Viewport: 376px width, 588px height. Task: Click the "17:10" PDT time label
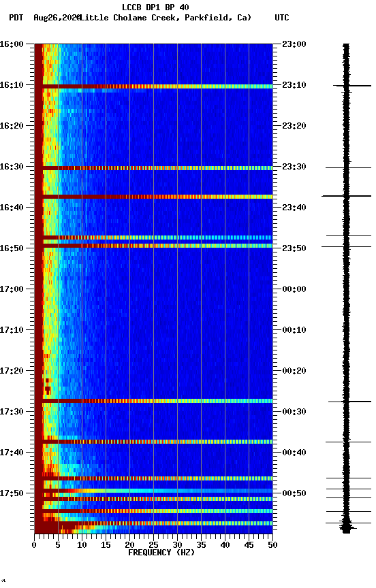(12, 330)
